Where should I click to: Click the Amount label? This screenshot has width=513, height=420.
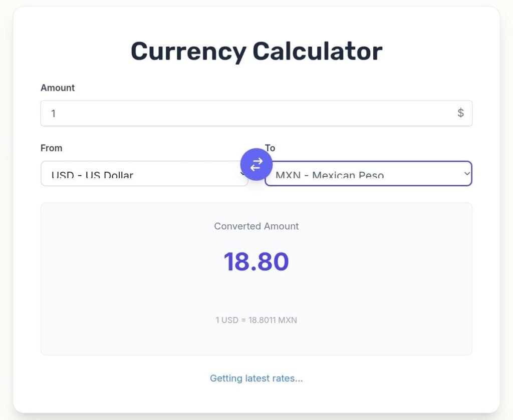58,88
